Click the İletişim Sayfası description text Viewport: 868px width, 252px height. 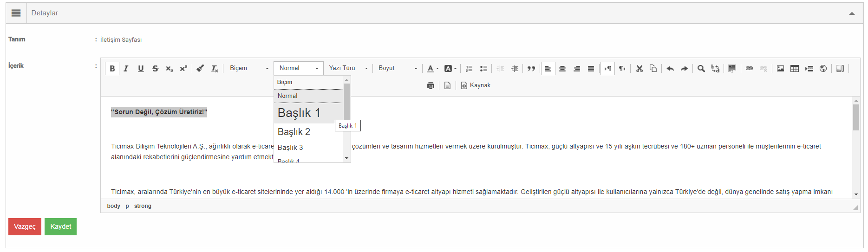pos(121,40)
